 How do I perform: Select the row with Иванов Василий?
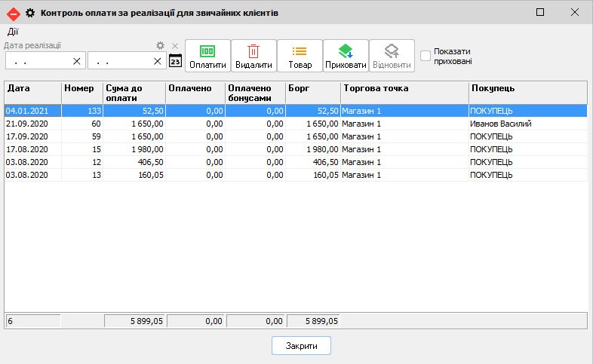point(296,124)
